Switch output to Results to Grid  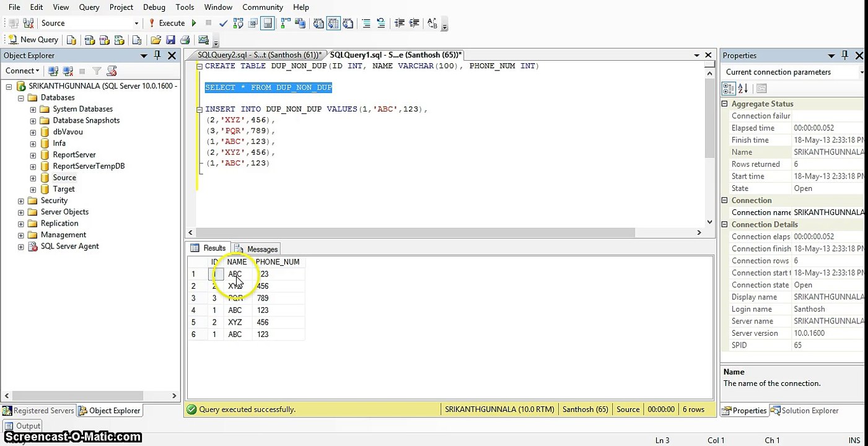[x=333, y=24]
